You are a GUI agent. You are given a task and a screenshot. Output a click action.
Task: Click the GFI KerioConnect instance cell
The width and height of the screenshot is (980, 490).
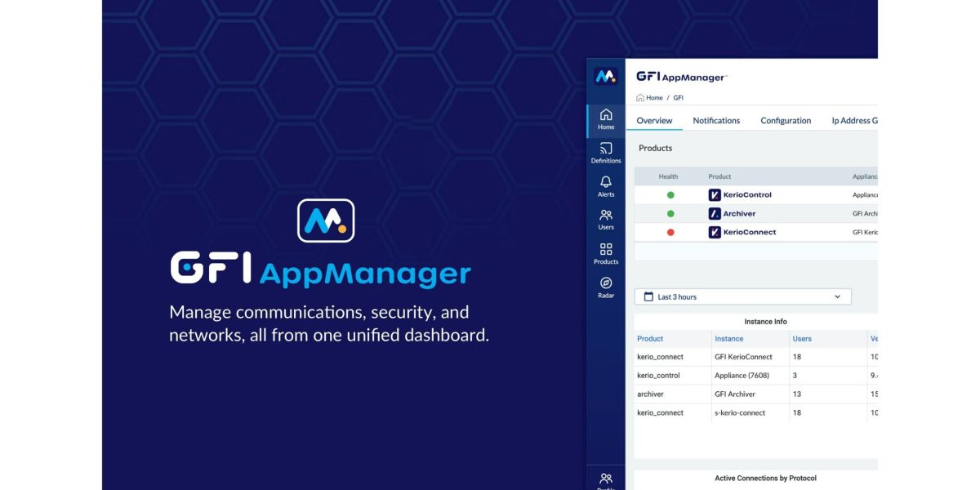pyautogui.click(x=743, y=357)
